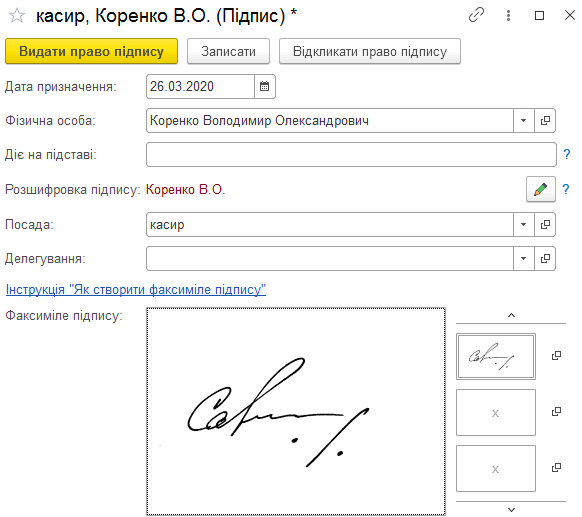Click the Діє на підставі input field

click(x=351, y=154)
